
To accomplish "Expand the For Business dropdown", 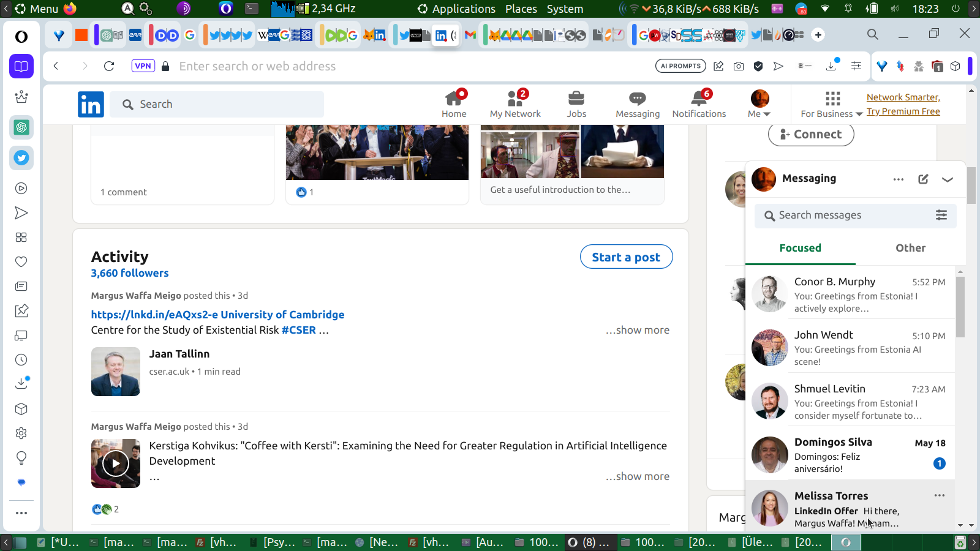I will click(832, 104).
